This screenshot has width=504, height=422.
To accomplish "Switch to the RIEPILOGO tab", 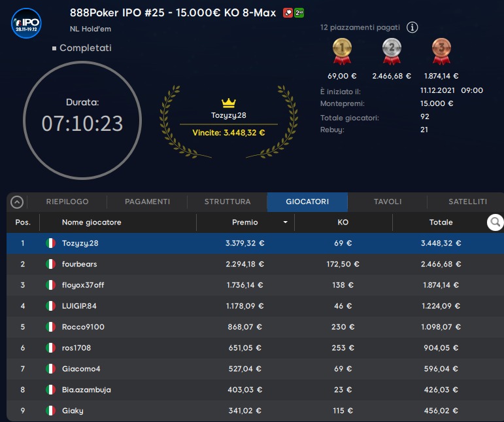I will point(67,202).
